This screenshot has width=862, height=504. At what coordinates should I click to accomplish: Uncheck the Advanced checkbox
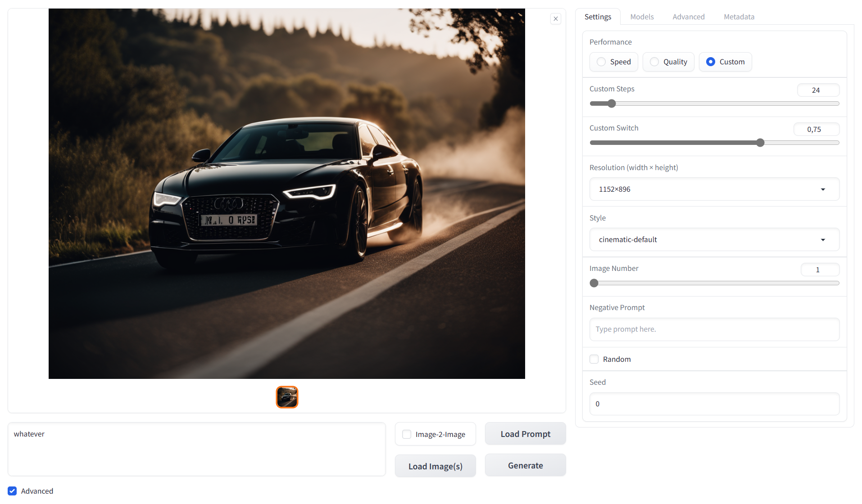[x=12, y=491]
